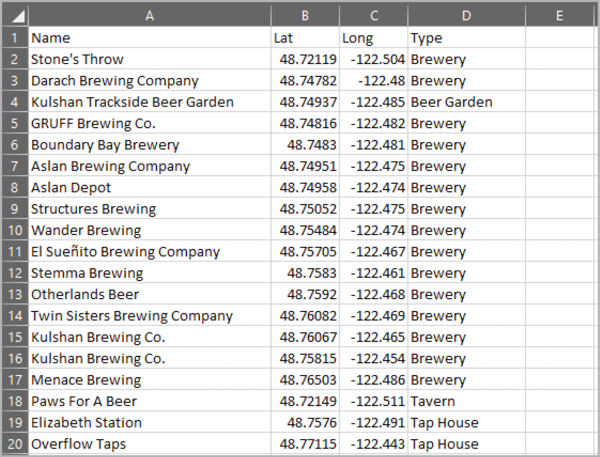Click the Name header cell
Screen dimensions: 600x457
tap(149, 38)
